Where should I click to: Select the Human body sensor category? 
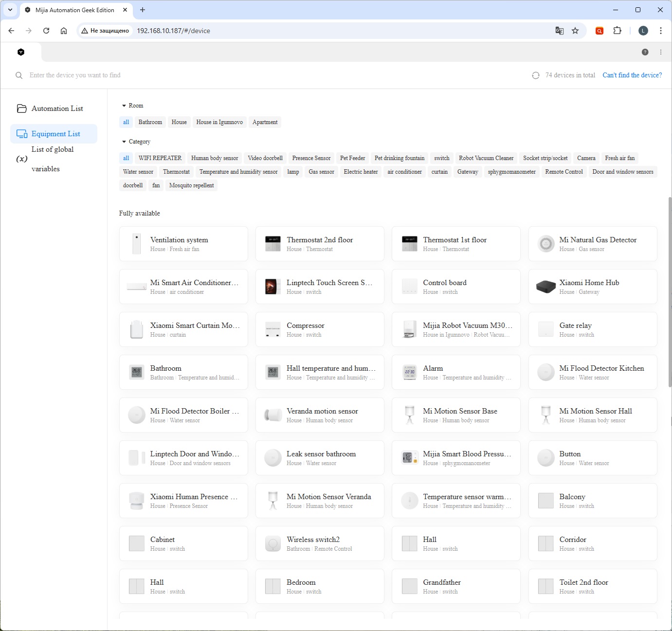point(215,158)
